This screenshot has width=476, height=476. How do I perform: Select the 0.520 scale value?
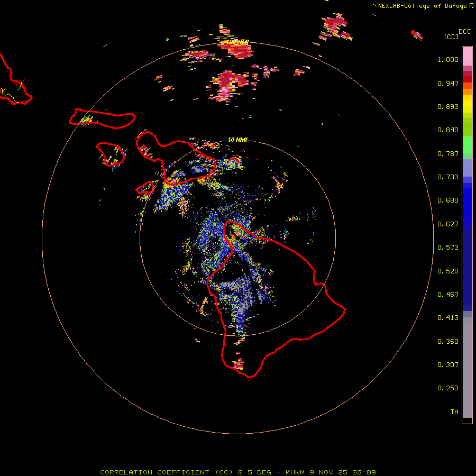click(x=448, y=271)
